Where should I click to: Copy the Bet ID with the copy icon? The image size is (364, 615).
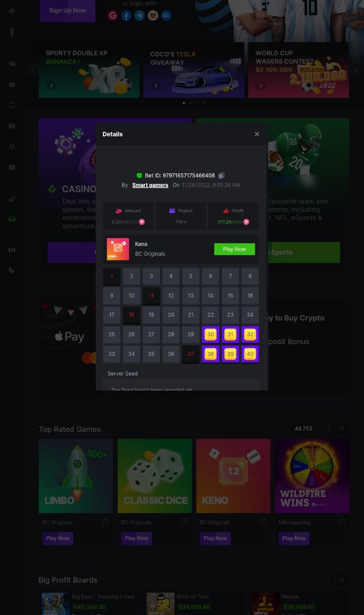click(222, 175)
